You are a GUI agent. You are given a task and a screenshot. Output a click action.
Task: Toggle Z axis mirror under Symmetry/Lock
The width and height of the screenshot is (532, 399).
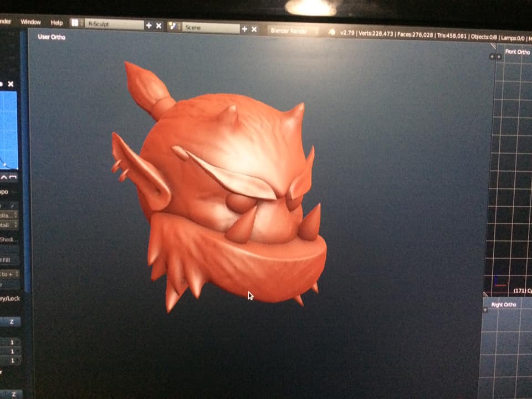pyautogui.click(x=11, y=321)
